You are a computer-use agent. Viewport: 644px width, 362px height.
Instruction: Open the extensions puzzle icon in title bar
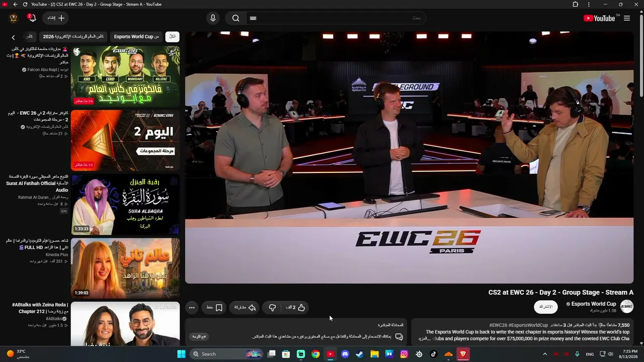point(575,5)
